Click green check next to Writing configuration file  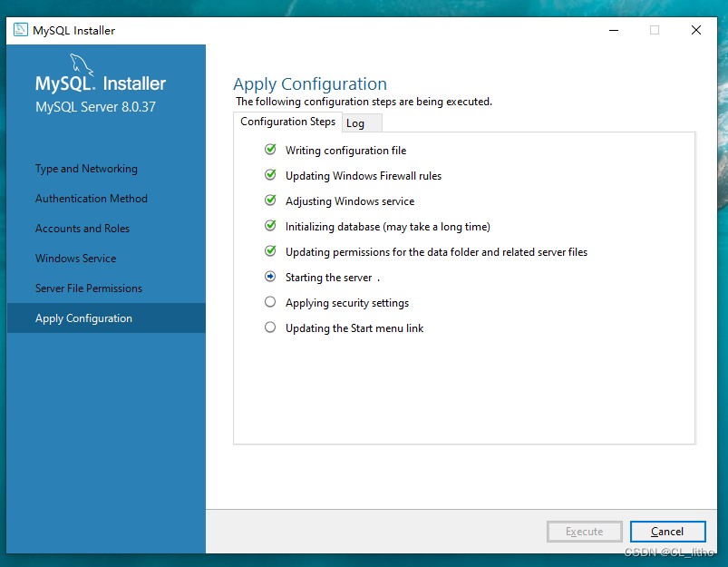(270, 150)
